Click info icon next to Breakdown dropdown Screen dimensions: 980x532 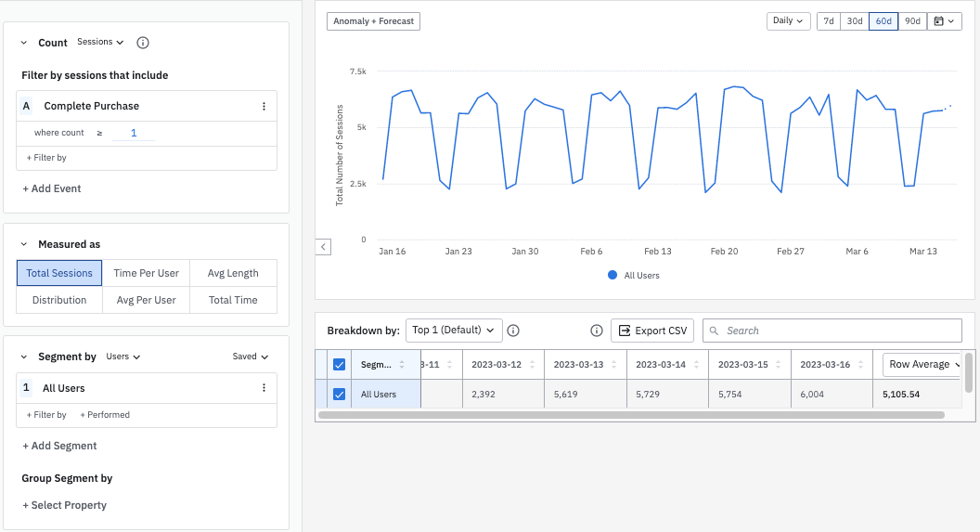pos(513,331)
